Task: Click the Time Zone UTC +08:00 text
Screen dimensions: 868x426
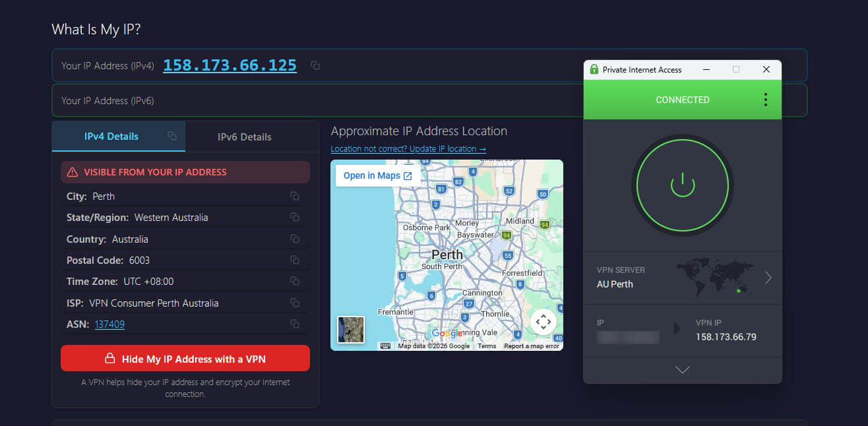Action: pyautogui.click(x=120, y=282)
